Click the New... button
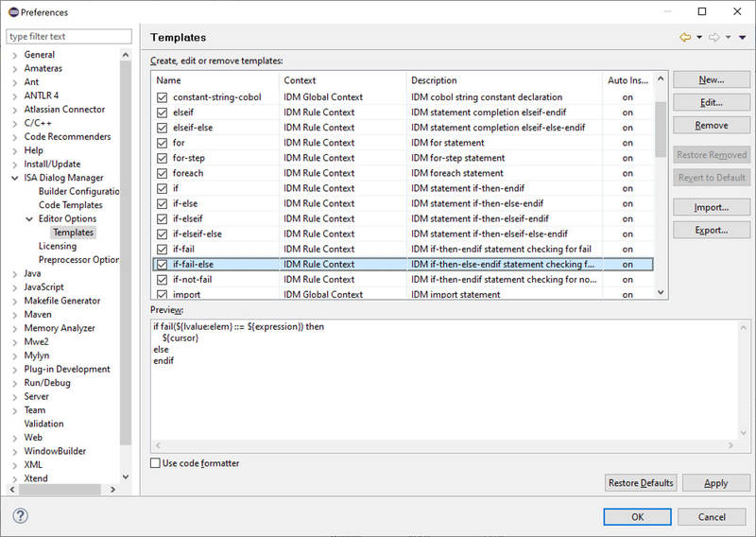The height and width of the screenshot is (537, 756). pyautogui.click(x=712, y=79)
